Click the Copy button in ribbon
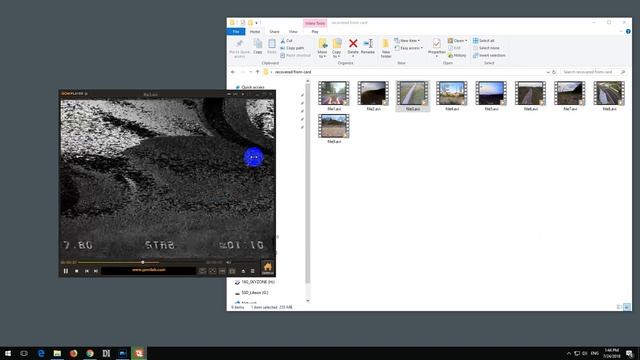 click(258, 47)
